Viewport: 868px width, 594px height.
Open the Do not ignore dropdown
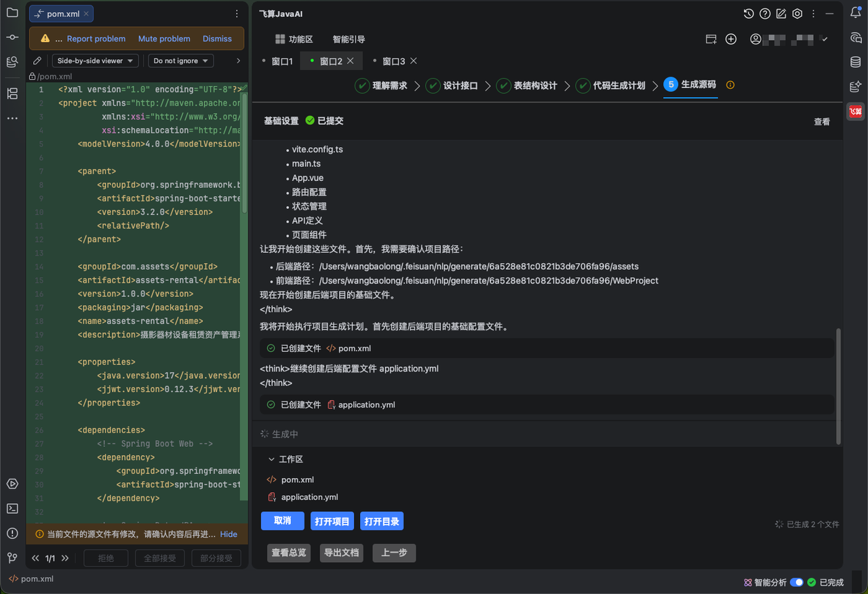tap(181, 60)
